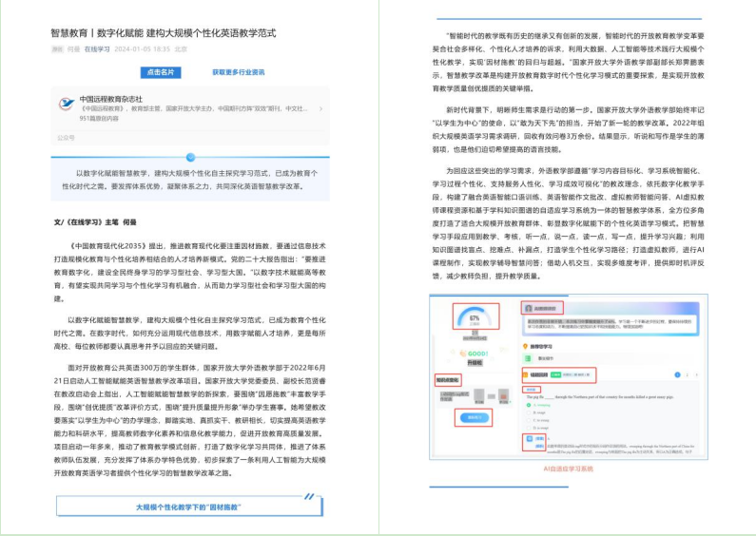Click the AI自适应学习系统 caption
The width and height of the screenshot is (756, 536).
569,469
